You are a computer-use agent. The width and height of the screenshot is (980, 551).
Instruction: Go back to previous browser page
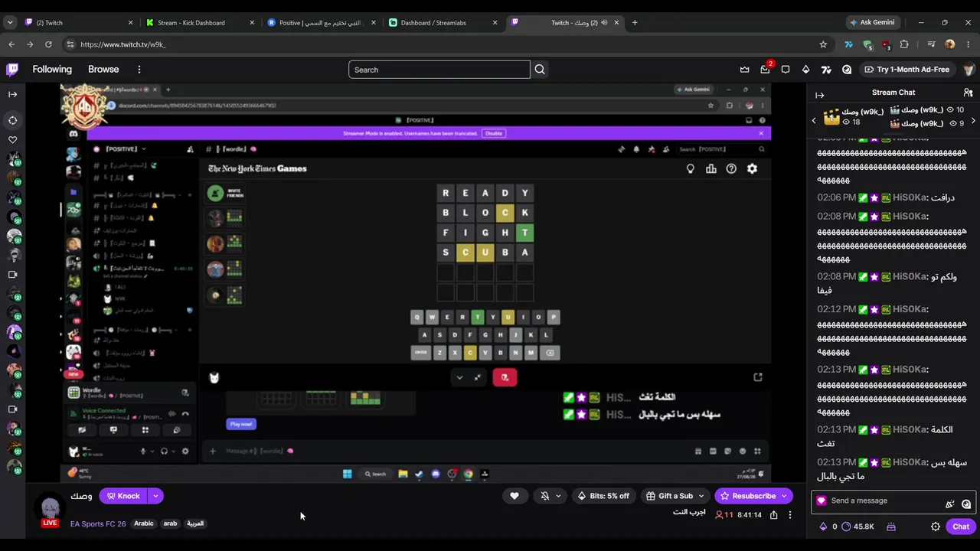[11, 44]
